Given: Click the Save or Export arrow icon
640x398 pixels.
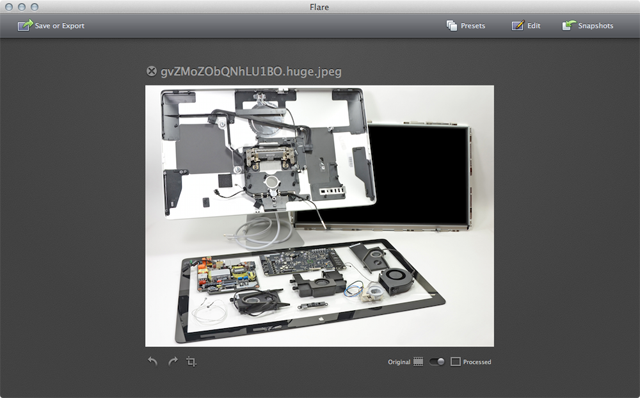Looking at the screenshot, I should click(x=25, y=25).
